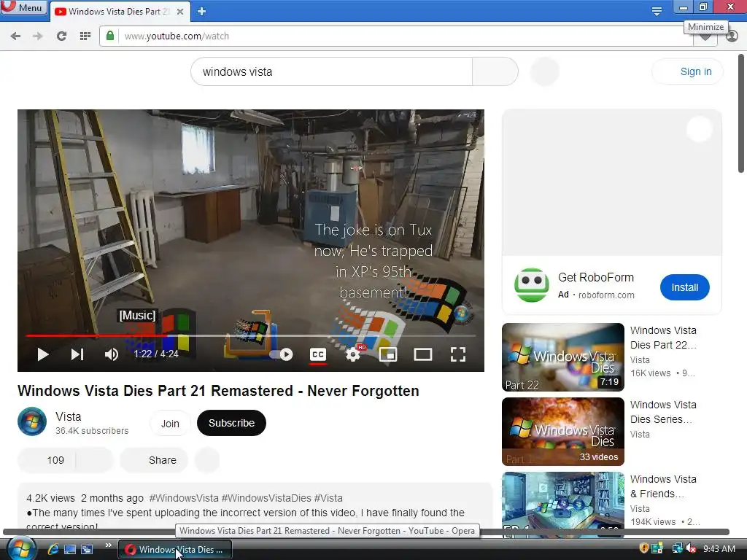View site security via green lock icon
Viewport: 747px width, 560px height.
tap(110, 36)
